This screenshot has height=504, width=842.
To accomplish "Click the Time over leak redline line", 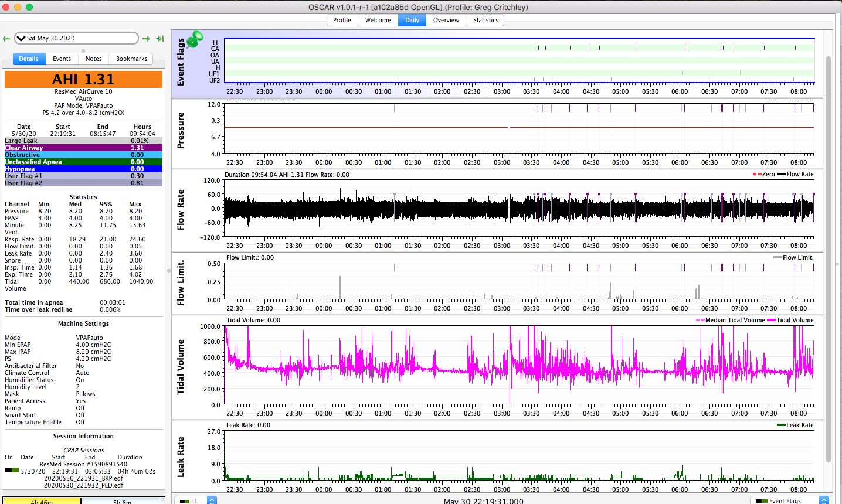I will [x=63, y=309].
